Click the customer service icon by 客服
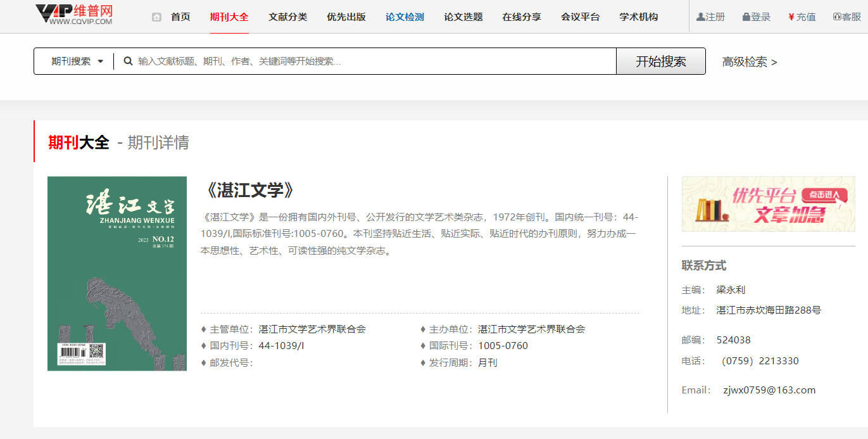 coord(837,17)
